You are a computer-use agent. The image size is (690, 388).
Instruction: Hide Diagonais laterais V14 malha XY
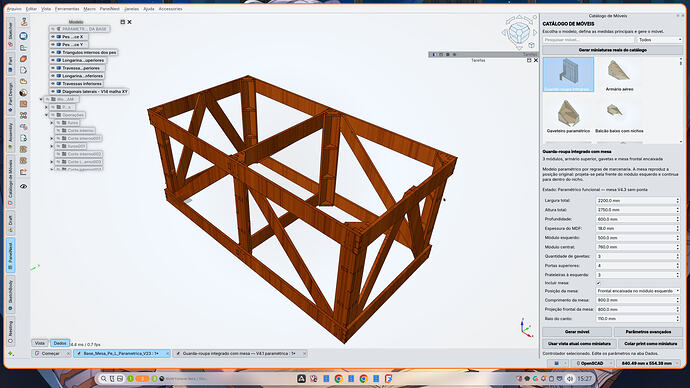[53, 92]
